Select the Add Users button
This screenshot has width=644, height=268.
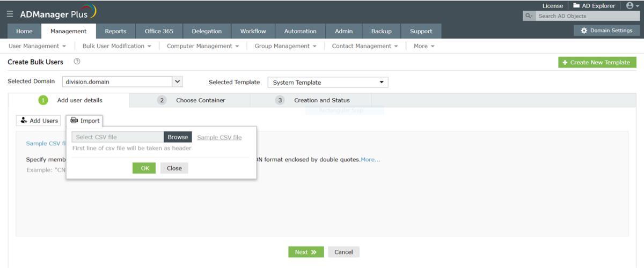(x=38, y=121)
